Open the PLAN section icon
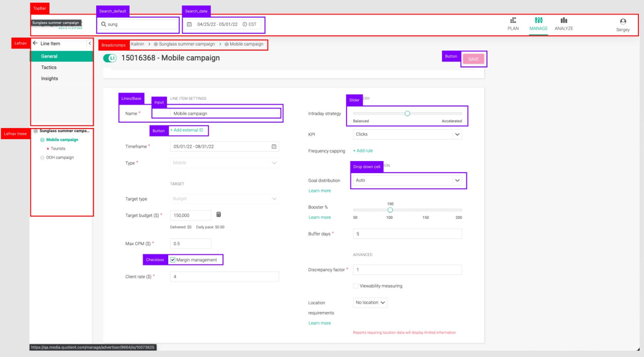 click(513, 20)
